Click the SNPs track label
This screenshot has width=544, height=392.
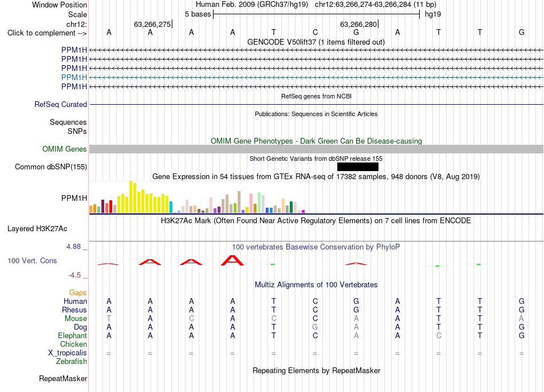click(77, 132)
